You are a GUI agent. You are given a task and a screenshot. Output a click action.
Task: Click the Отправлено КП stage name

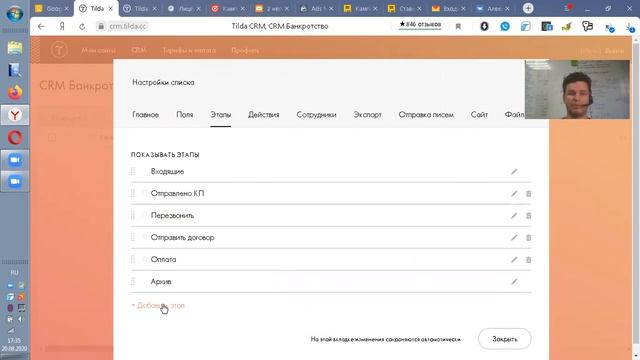[178, 193]
